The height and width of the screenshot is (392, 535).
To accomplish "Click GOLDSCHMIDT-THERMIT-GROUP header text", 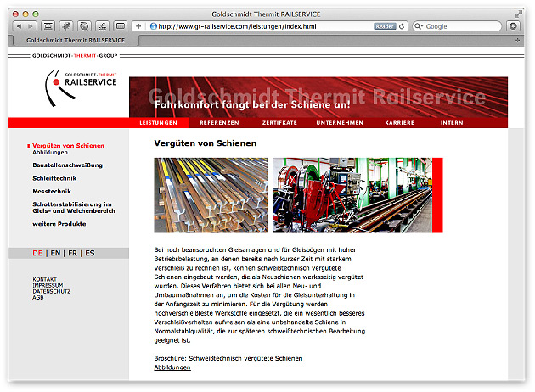I will (x=75, y=55).
